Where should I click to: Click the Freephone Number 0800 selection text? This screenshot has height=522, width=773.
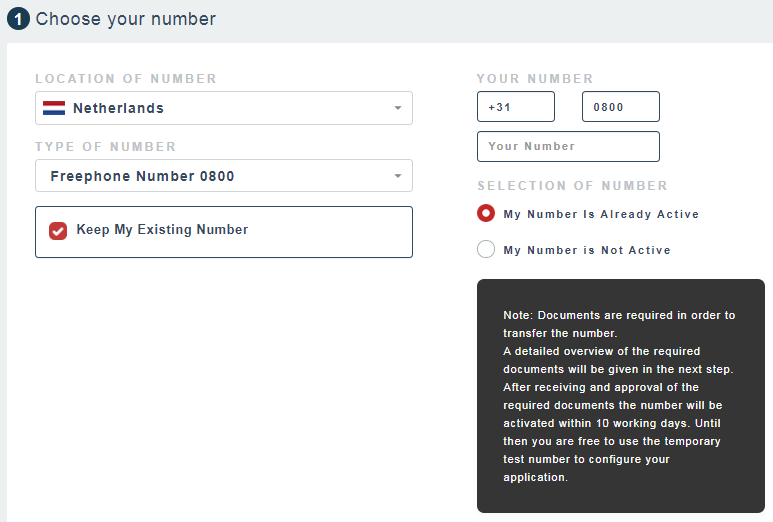tap(142, 176)
